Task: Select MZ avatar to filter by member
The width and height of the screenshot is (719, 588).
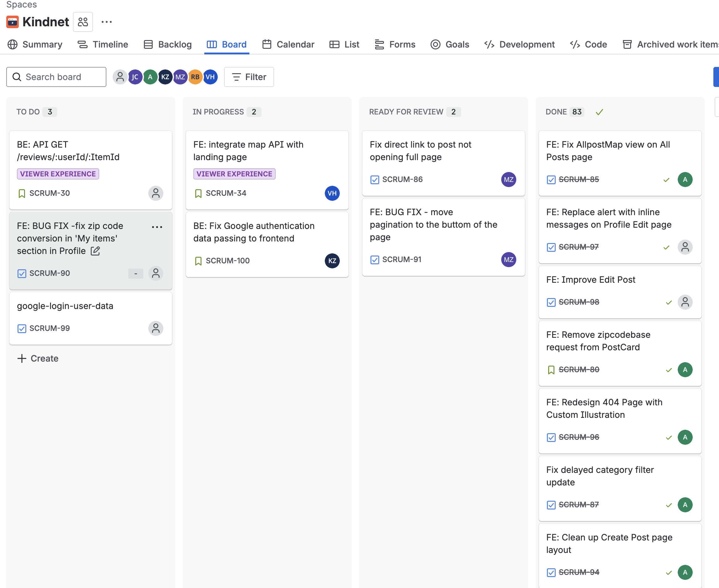Action: click(x=180, y=77)
